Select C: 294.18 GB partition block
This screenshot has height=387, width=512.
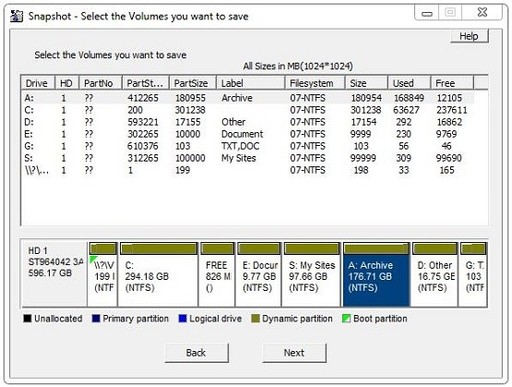coord(159,274)
